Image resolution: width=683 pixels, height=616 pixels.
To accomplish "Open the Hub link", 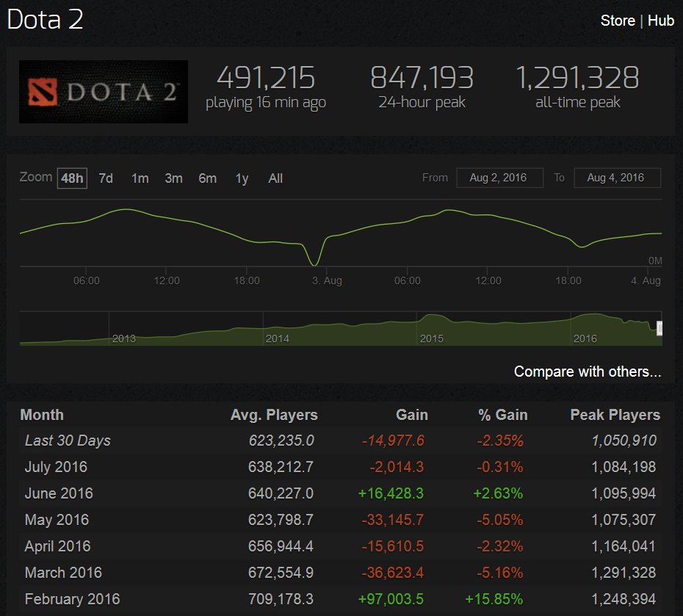I will 661,21.
